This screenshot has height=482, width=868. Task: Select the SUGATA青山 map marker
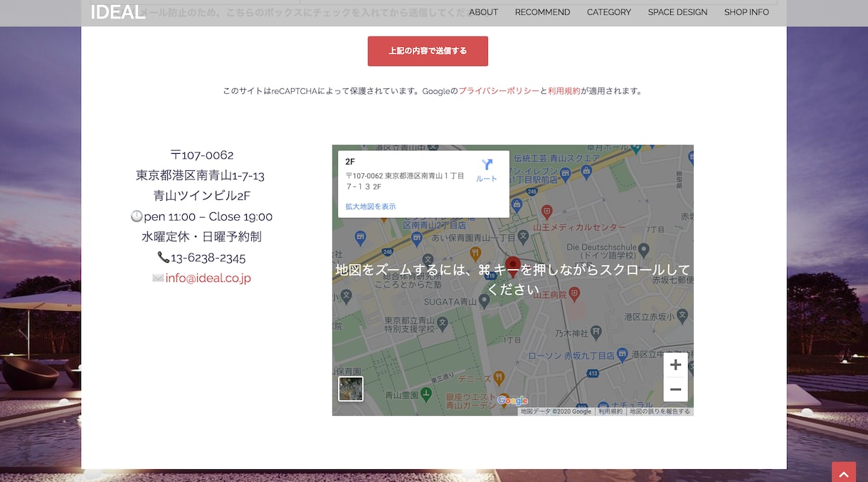485,301
